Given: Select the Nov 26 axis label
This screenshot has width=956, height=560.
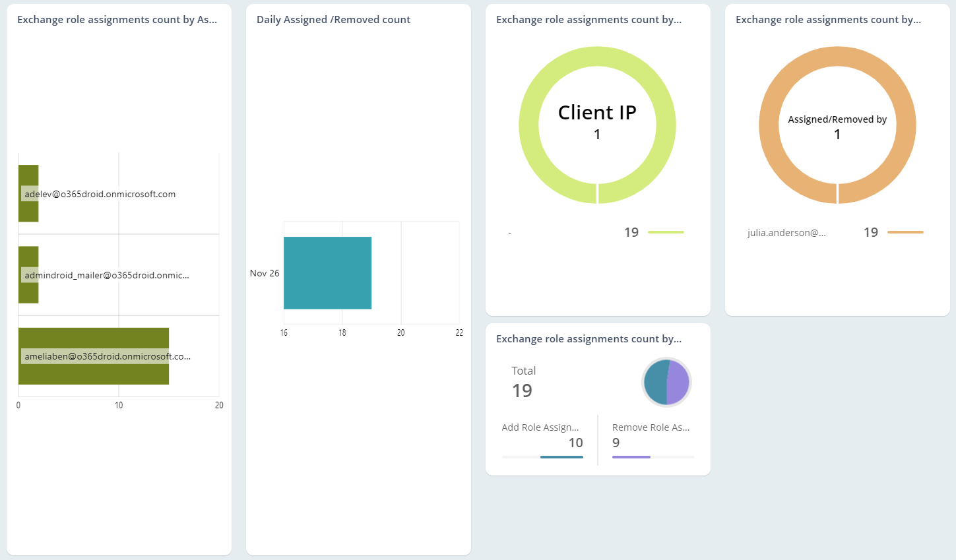Looking at the screenshot, I should (x=265, y=273).
